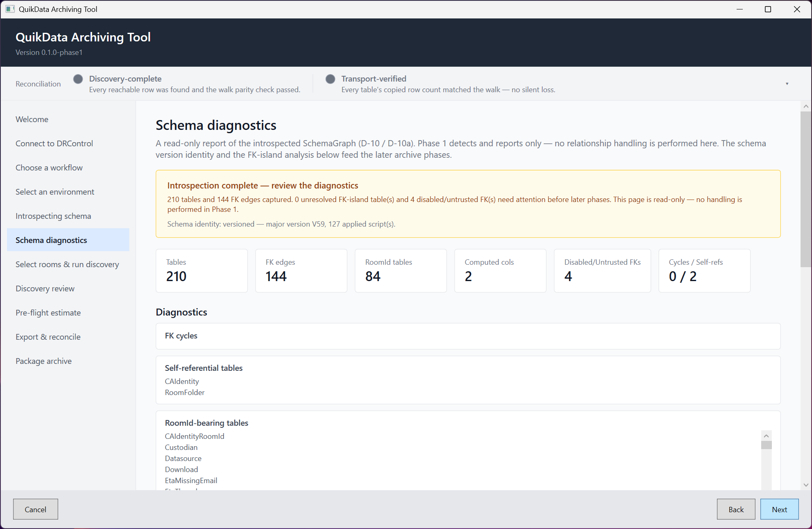Click the main page scroll-up arrow
The height and width of the screenshot is (529, 812).
[x=806, y=106]
